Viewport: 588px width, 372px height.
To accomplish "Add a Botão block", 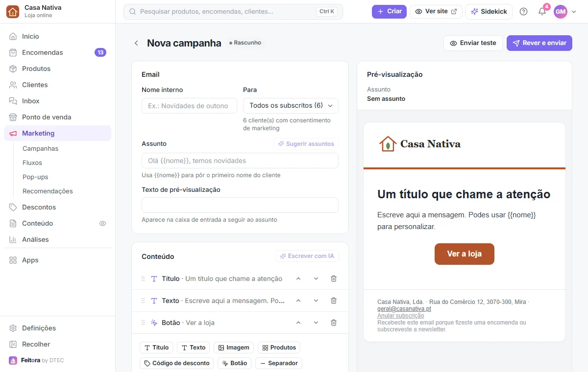I will pyautogui.click(x=235, y=363).
